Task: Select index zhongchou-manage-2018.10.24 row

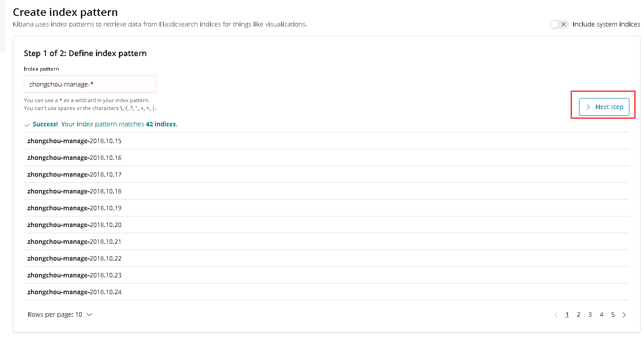Action: coord(327,292)
